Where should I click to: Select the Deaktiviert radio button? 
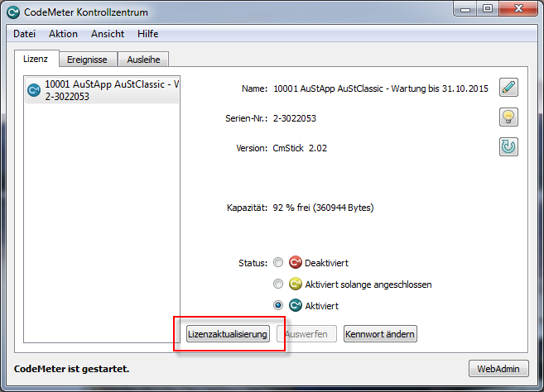pos(278,263)
